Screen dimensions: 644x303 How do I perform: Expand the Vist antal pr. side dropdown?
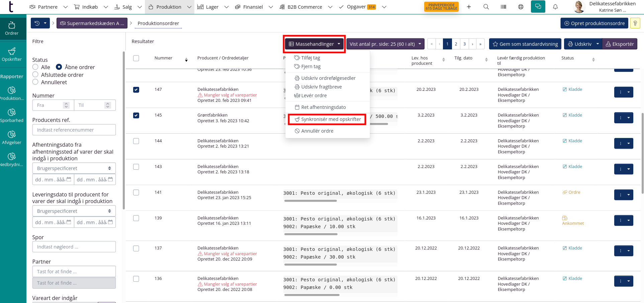[x=385, y=44]
